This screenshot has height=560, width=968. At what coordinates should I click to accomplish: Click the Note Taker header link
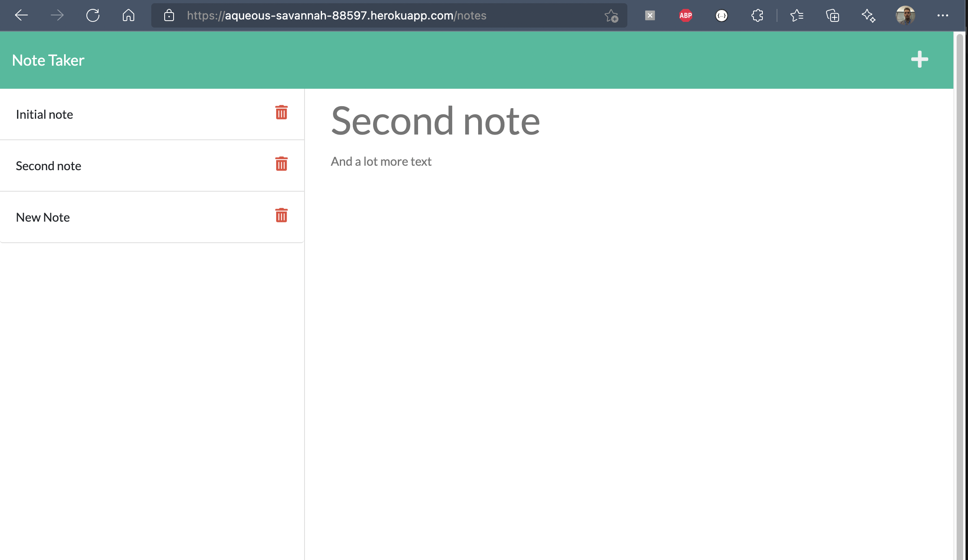point(48,60)
